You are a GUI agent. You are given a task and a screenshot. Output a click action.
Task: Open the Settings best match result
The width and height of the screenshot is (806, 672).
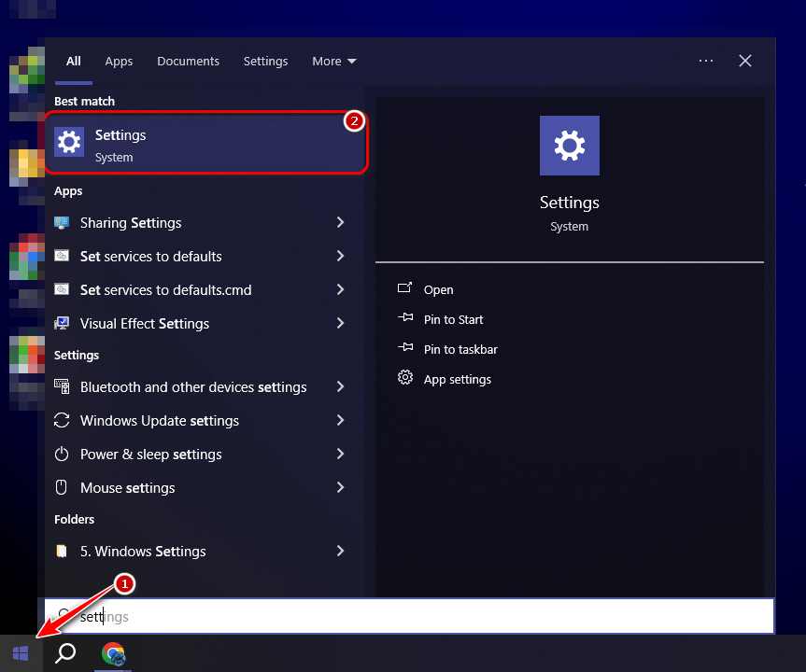click(x=205, y=143)
